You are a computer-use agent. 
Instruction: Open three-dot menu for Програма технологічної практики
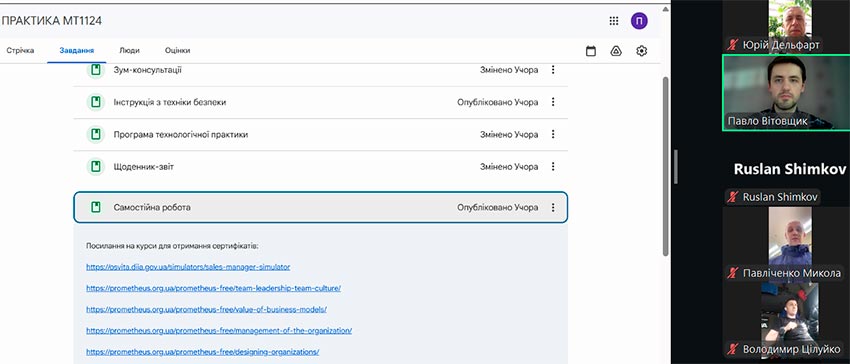tap(553, 135)
